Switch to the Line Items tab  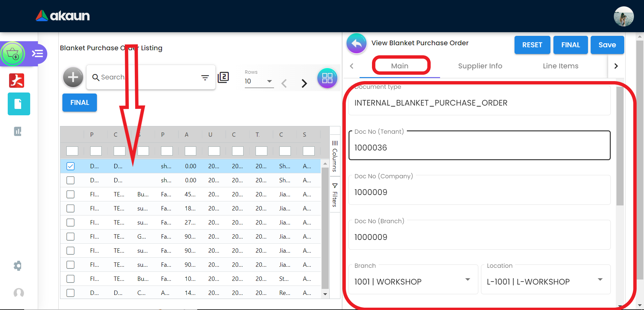pos(560,66)
